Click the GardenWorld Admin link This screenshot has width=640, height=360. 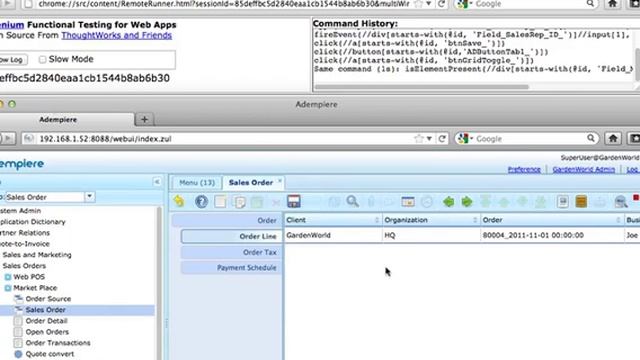584,169
